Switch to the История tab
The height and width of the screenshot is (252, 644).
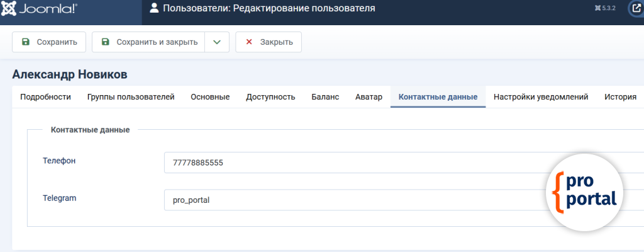[620, 97]
